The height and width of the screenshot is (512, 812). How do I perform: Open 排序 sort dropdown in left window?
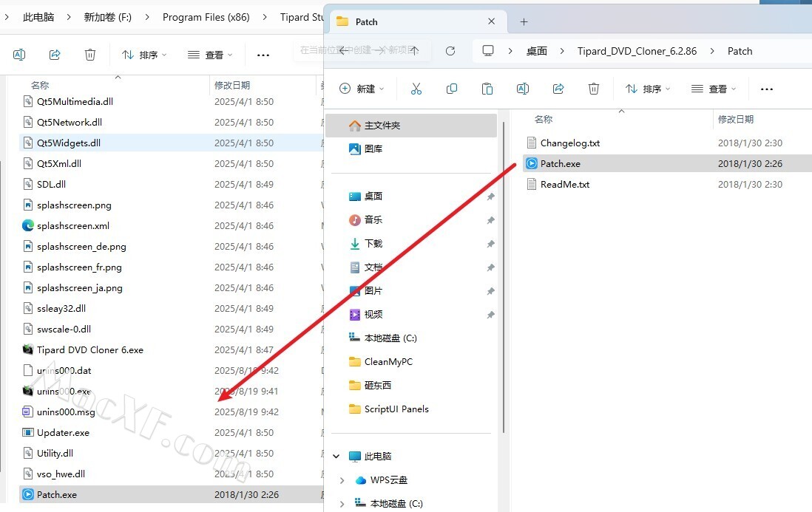click(x=144, y=55)
